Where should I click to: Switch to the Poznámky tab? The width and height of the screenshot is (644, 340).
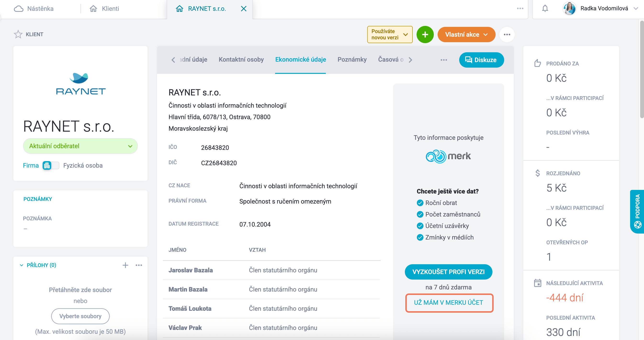tap(352, 60)
